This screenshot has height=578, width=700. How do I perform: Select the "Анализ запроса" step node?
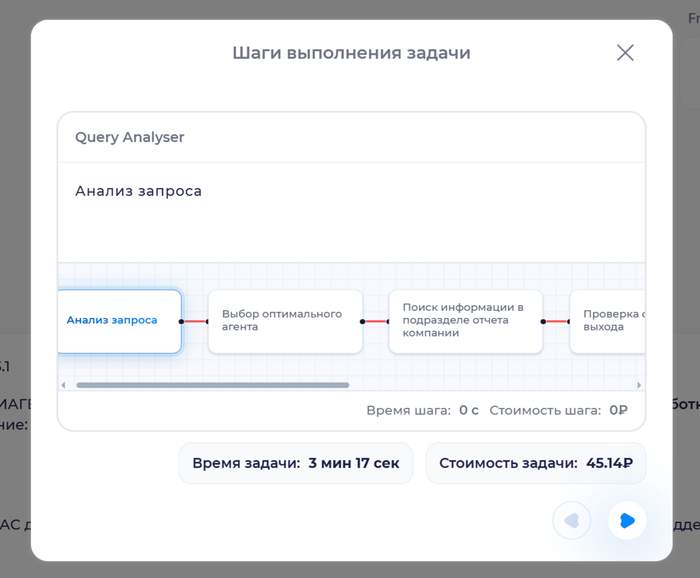(119, 321)
